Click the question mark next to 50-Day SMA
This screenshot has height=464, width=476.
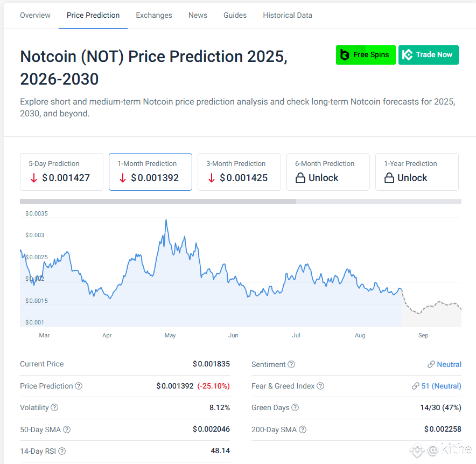tap(67, 430)
